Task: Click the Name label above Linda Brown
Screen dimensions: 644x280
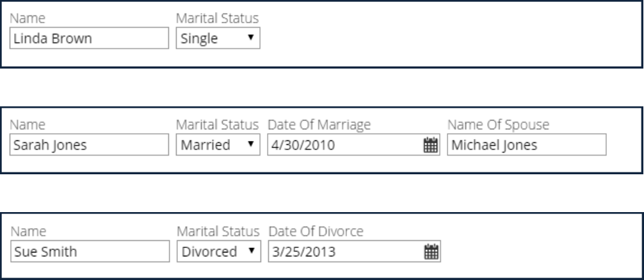Action: 24,19
